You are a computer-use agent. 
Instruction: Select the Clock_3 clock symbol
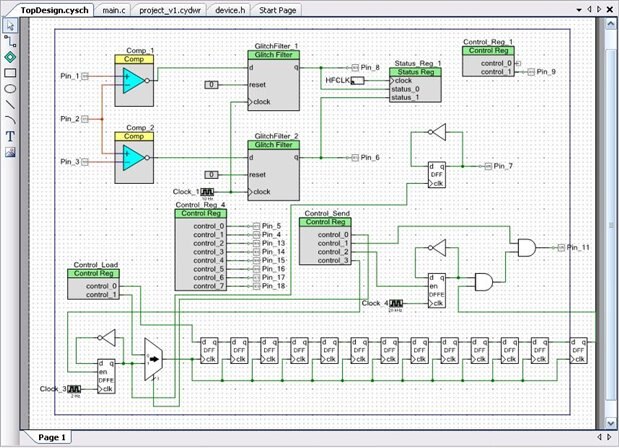(74, 389)
